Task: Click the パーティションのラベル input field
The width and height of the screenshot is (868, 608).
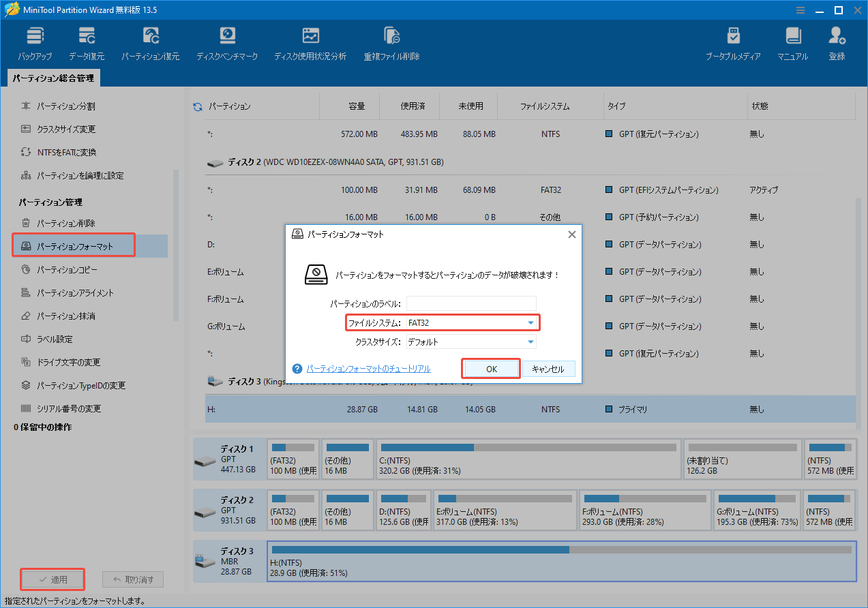Action: pyautogui.click(x=471, y=302)
